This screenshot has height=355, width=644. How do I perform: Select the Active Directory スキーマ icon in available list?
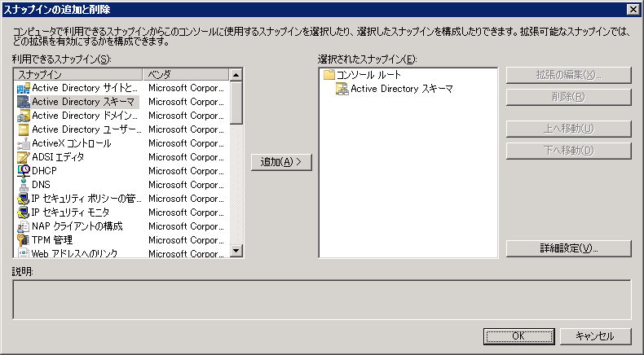point(23,102)
